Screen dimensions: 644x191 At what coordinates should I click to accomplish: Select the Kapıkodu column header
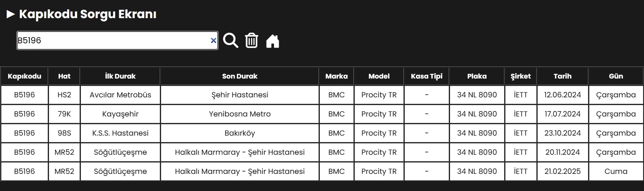(24, 76)
